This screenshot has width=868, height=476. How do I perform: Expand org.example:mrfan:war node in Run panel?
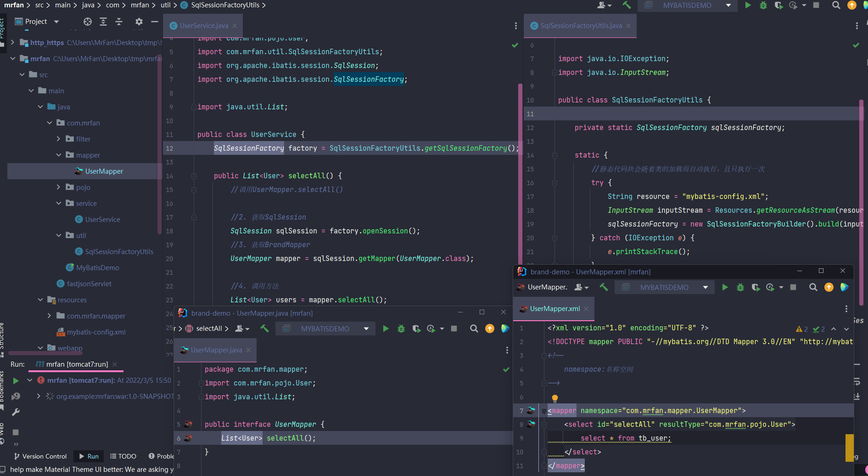pyautogui.click(x=39, y=396)
